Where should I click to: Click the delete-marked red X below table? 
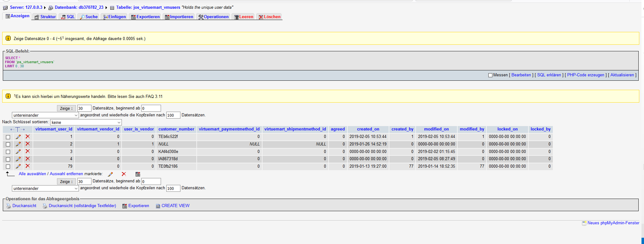124,174
